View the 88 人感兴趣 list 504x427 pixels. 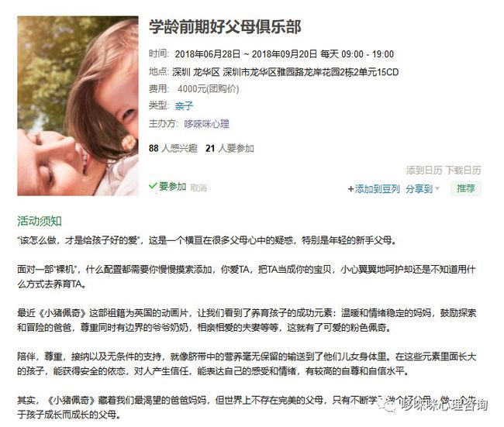click(173, 148)
